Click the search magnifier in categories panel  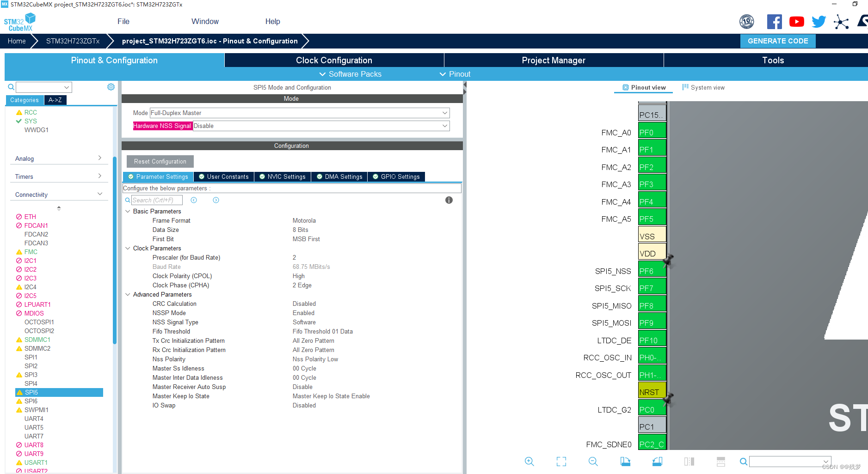(11, 87)
